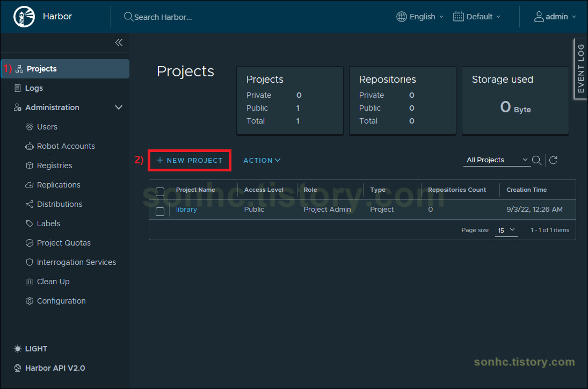Open the Labels page
This screenshot has height=389, width=588.
[x=48, y=224]
